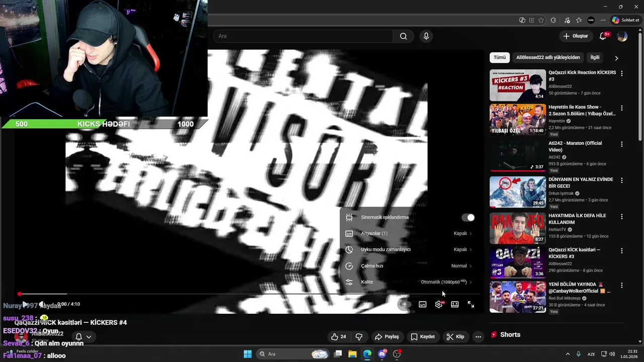This screenshot has height=362, width=644.
Task: Click the Oluştur create button
Action: tap(576, 36)
